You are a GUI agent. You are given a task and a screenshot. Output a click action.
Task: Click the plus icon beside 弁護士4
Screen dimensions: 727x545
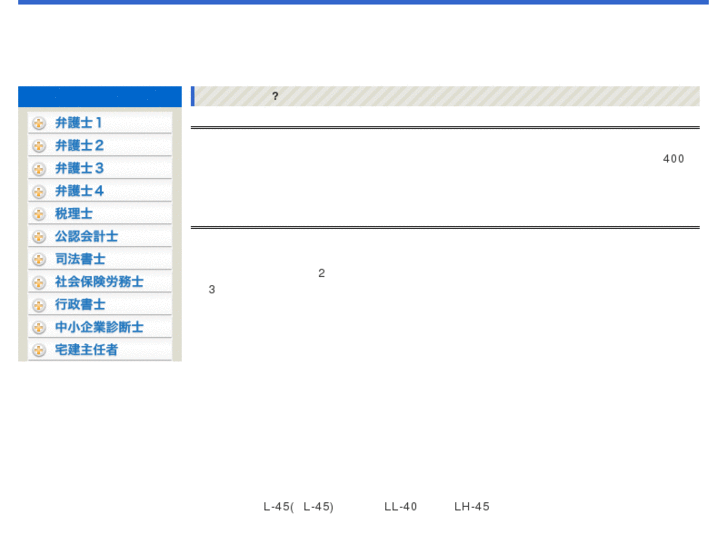pos(39,192)
